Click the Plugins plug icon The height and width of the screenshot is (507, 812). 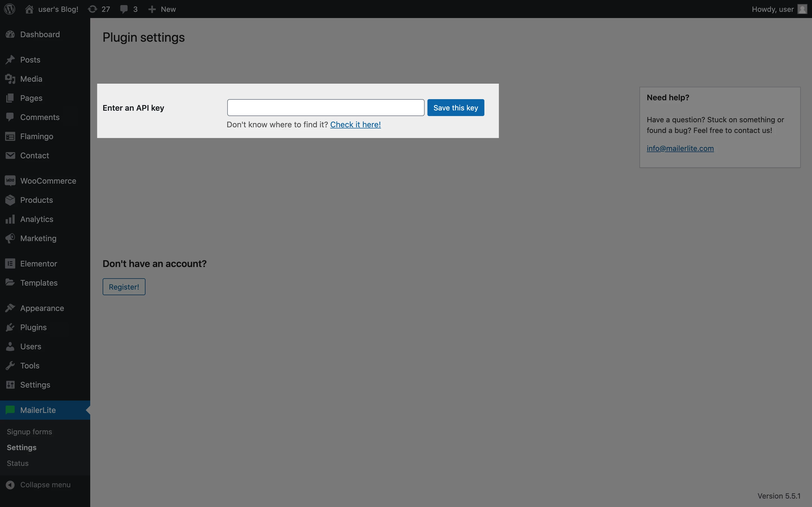coord(10,327)
